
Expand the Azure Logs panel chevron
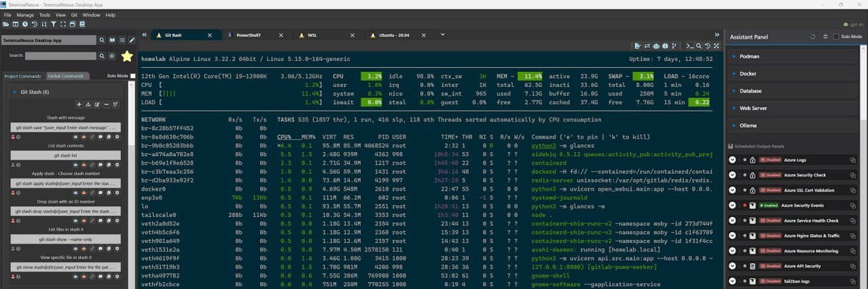(732, 160)
